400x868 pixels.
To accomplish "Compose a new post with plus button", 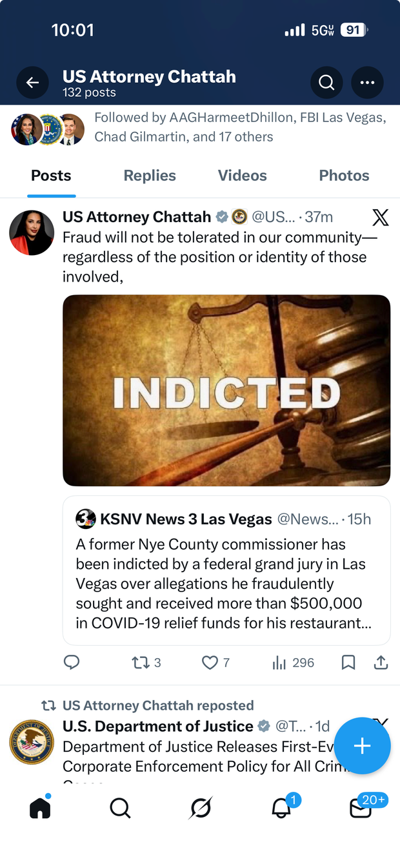I will point(362,746).
